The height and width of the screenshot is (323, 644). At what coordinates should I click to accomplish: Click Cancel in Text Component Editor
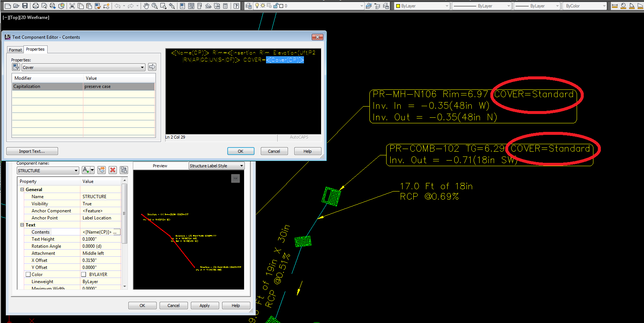[274, 151]
